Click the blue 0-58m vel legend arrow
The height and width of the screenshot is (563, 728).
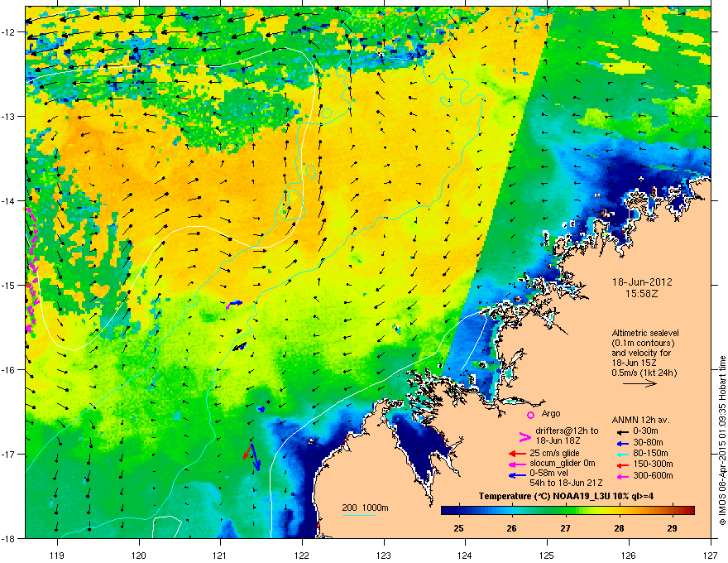click(x=517, y=475)
